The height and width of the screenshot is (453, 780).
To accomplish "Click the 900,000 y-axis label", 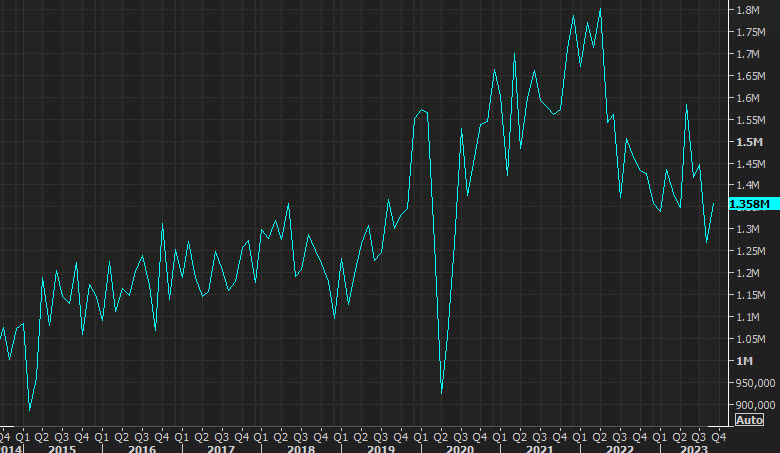I will [755, 405].
